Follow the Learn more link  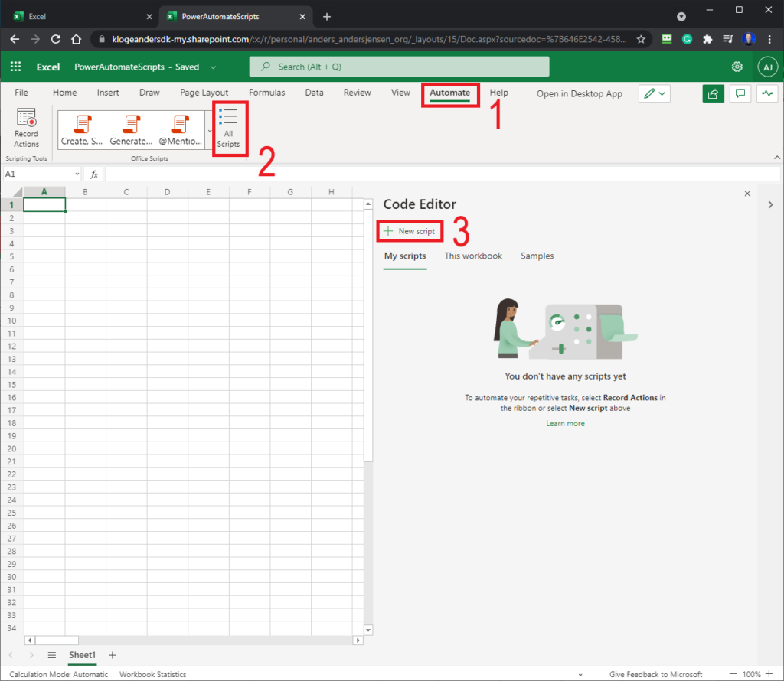point(565,423)
